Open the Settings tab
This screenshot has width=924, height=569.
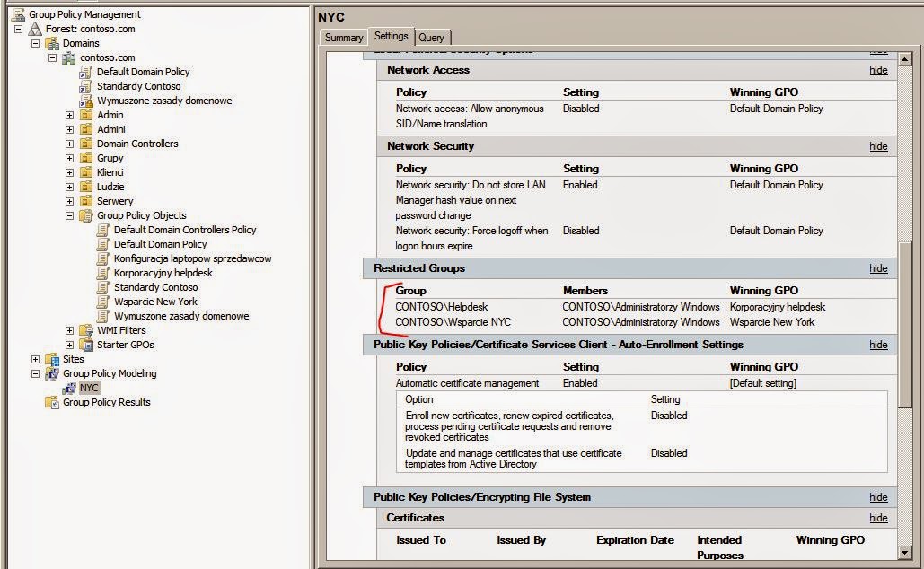[x=392, y=36]
